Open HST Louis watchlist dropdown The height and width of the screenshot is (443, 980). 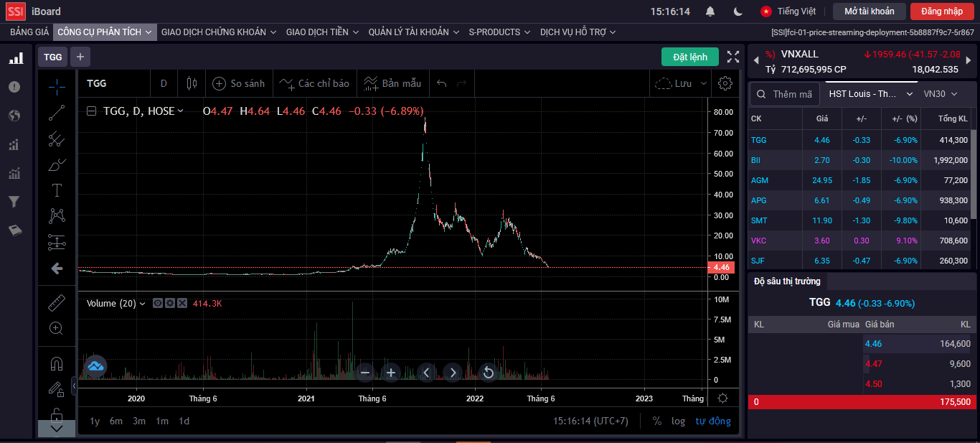tap(871, 94)
